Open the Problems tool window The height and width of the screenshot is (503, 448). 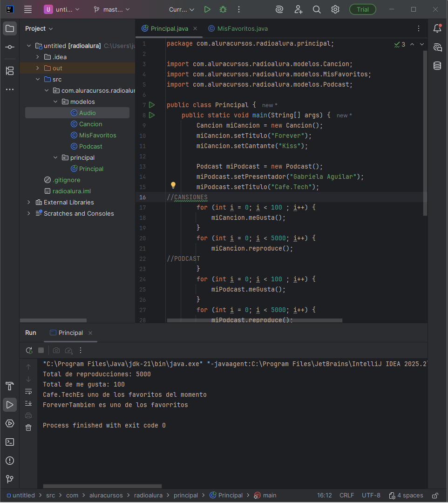coord(10,461)
